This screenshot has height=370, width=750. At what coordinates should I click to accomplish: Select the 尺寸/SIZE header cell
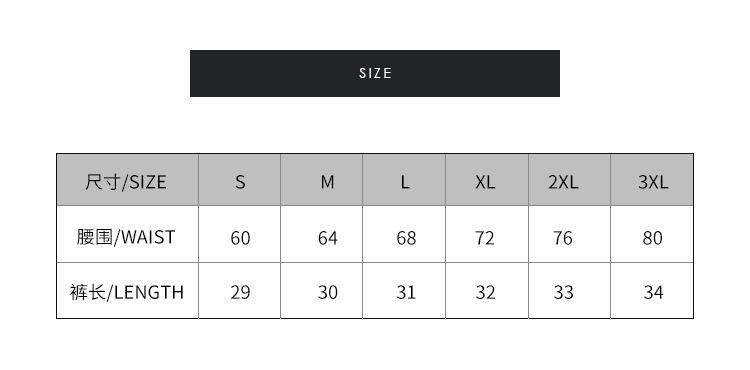coord(127,180)
